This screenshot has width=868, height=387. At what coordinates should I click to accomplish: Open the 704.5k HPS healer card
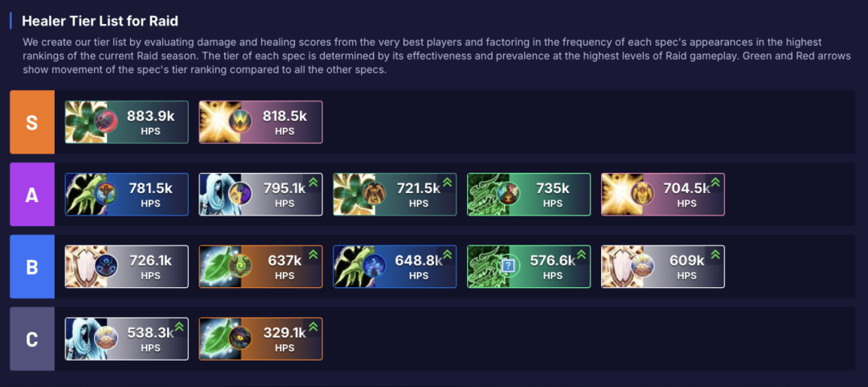(x=662, y=194)
